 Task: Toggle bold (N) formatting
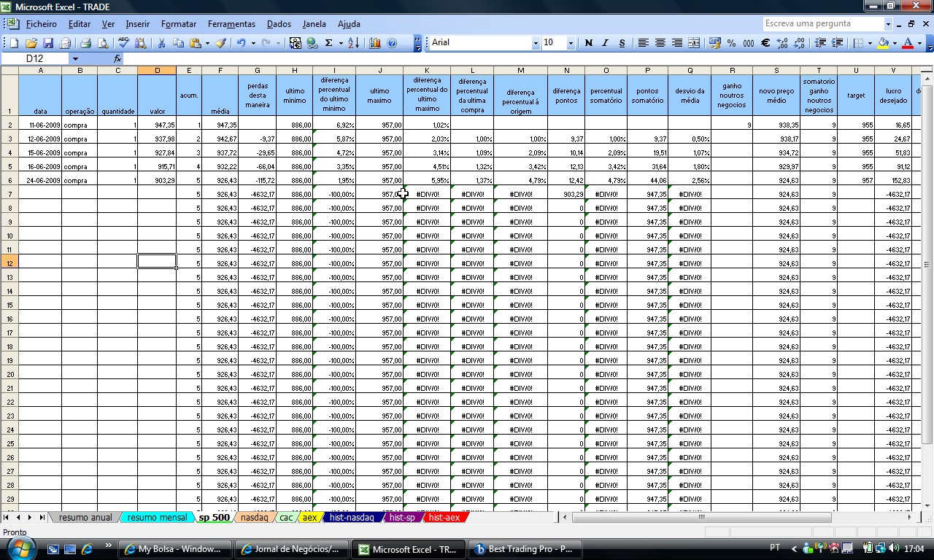pos(588,43)
